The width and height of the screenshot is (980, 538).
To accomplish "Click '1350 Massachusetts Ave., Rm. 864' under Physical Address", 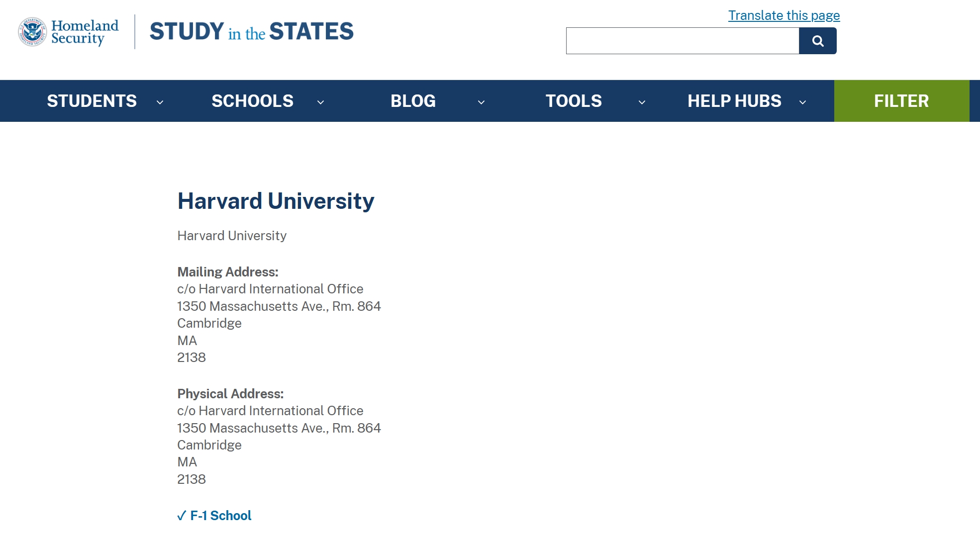I will pos(279,428).
